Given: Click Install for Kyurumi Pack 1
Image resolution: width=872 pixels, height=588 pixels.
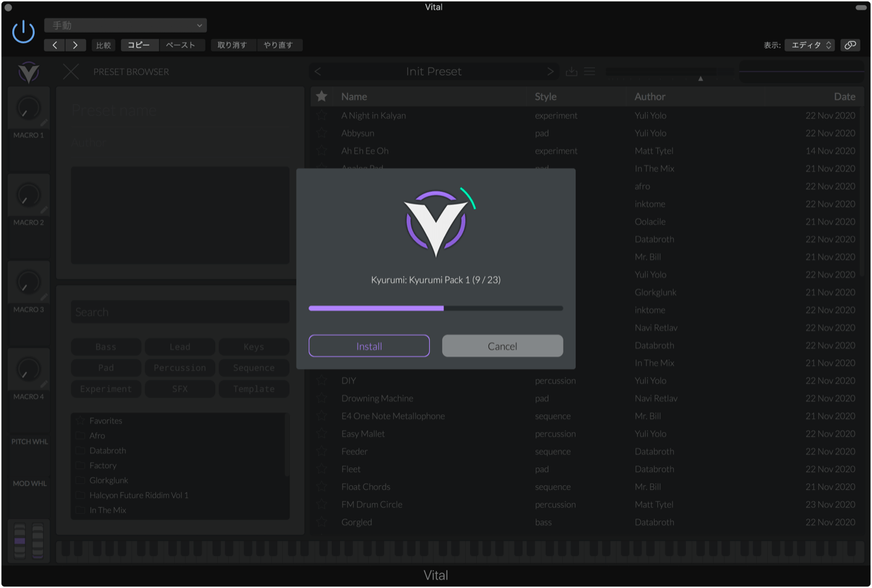Looking at the screenshot, I should click(x=369, y=345).
